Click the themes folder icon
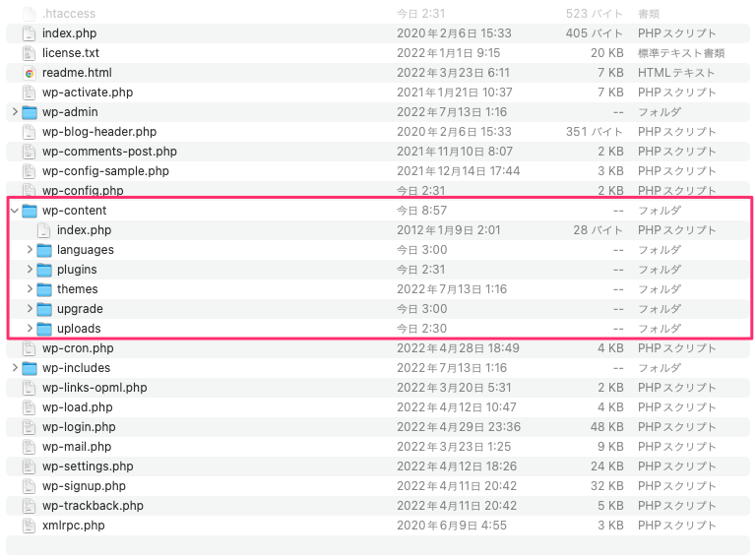The height and width of the screenshot is (559, 756). click(44, 289)
